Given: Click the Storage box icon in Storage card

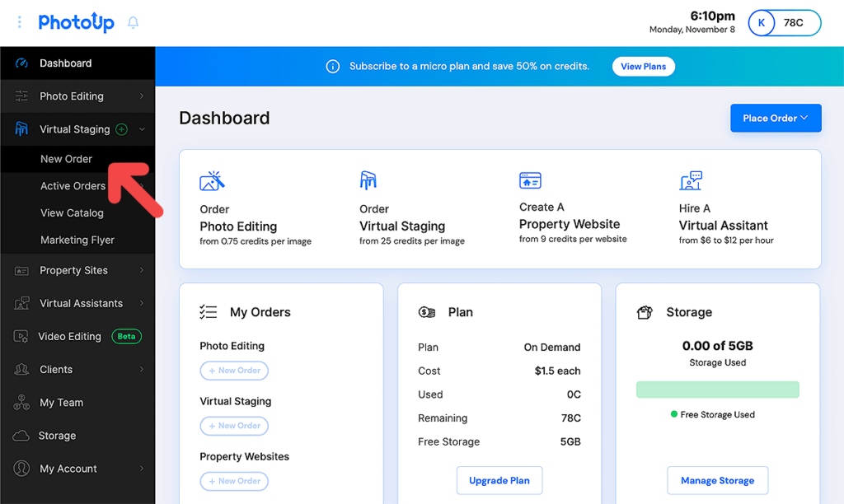Looking at the screenshot, I should 645,312.
